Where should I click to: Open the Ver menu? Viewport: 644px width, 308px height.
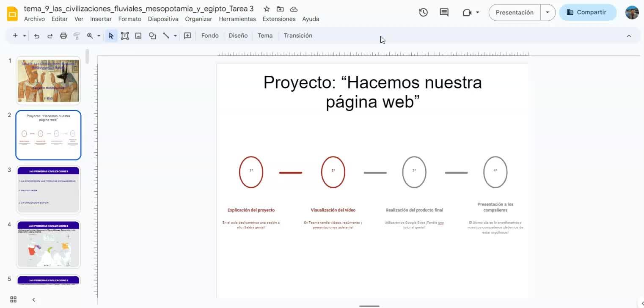click(x=79, y=19)
